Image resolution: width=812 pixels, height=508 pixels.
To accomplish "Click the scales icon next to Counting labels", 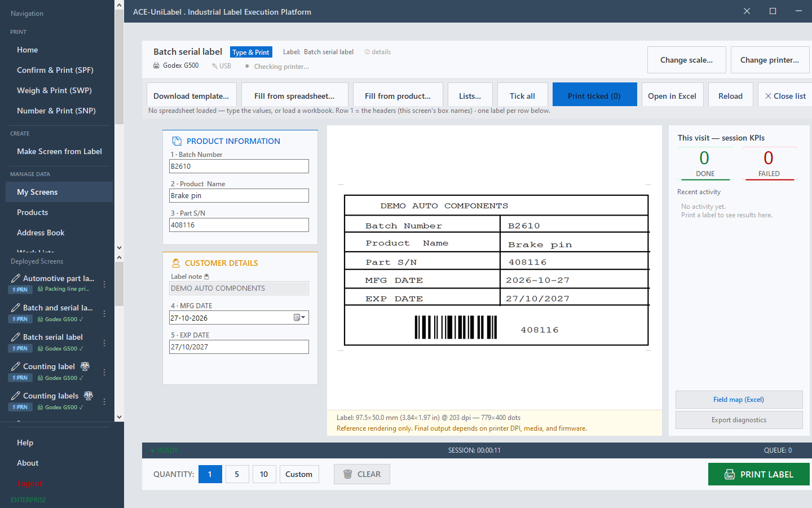I will [89, 396].
